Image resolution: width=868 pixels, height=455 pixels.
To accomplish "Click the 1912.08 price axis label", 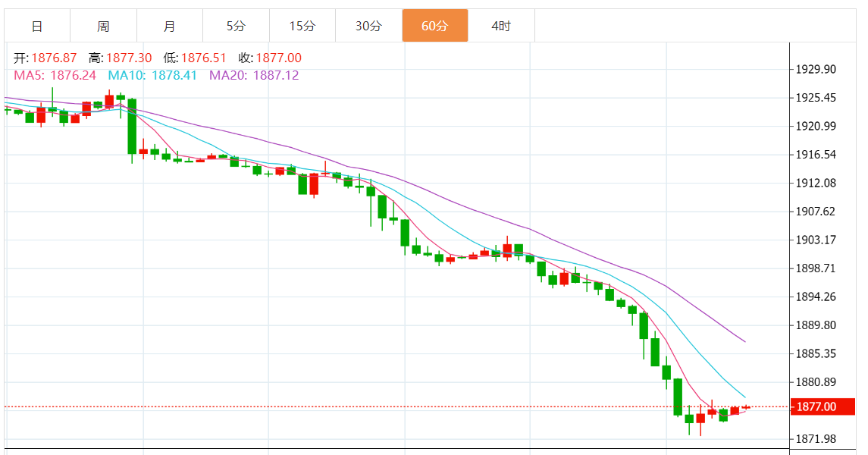I will tap(816, 183).
